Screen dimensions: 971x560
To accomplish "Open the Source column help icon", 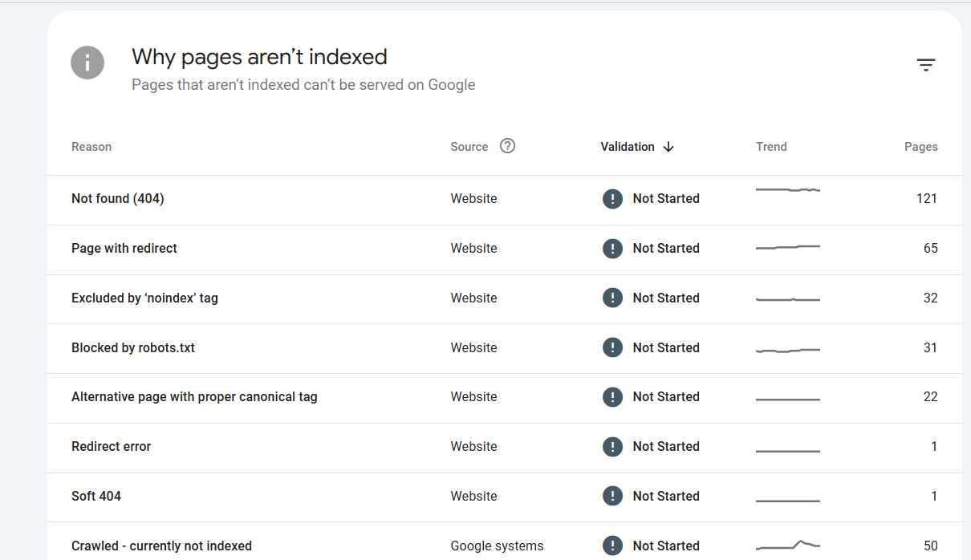I will pos(507,146).
